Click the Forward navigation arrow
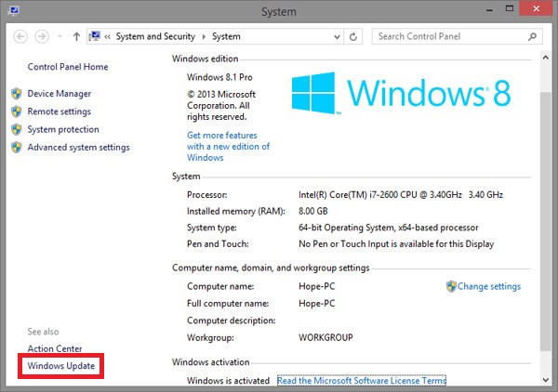This screenshot has width=558, height=392. pos(42,36)
